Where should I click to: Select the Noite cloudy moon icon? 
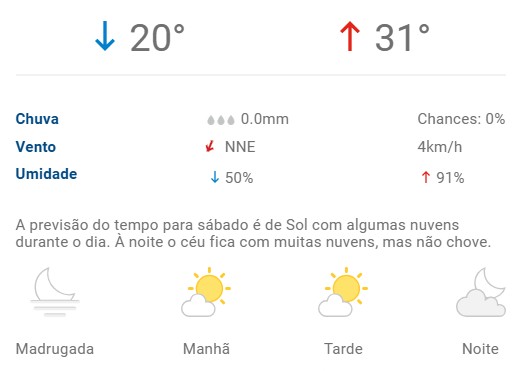click(481, 292)
